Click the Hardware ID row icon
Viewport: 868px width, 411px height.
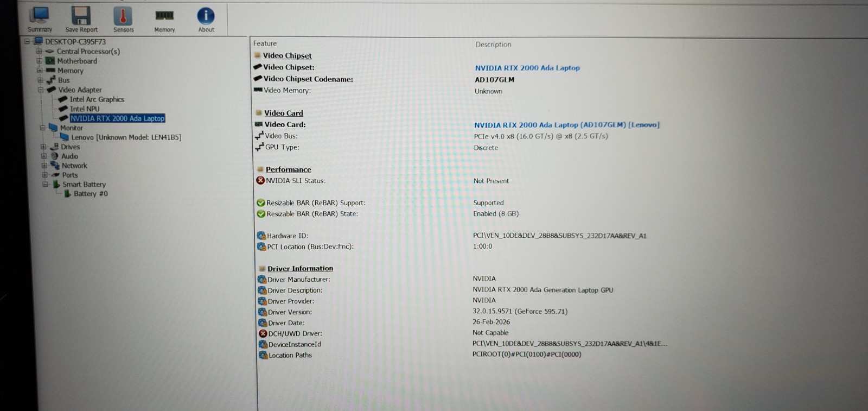coord(261,236)
